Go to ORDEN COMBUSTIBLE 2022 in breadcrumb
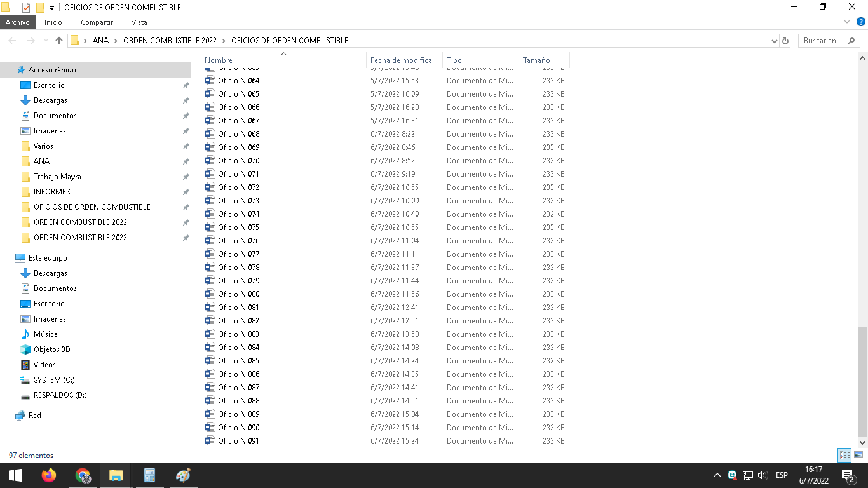 coord(170,41)
